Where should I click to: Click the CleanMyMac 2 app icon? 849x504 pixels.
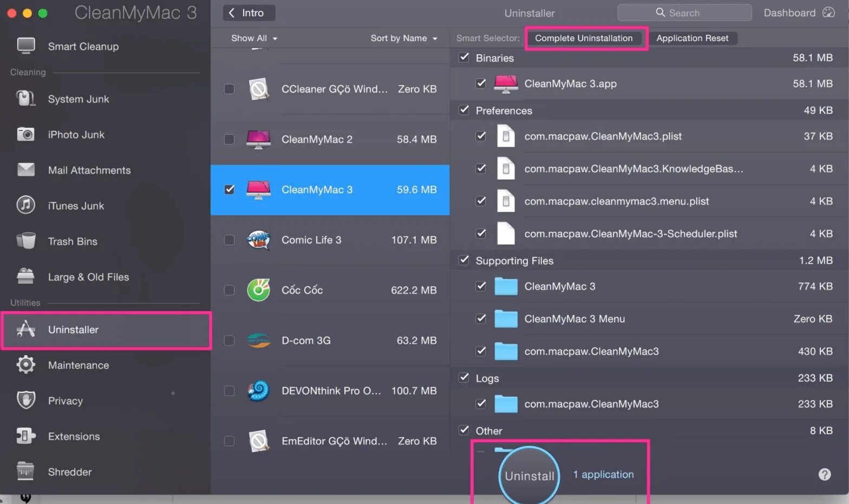tap(259, 139)
